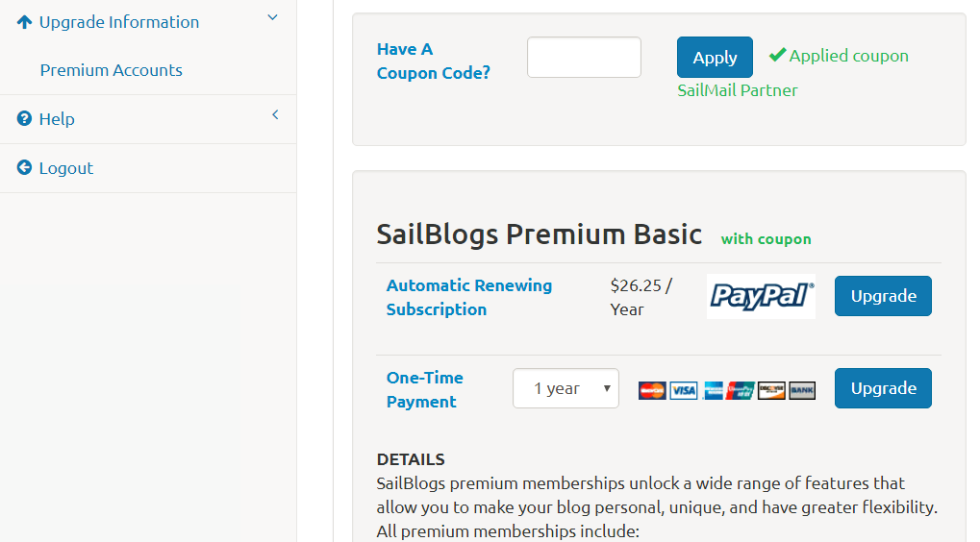The image size is (980, 542).
Task: Expand the Help menu chevron
Action: (x=275, y=115)
